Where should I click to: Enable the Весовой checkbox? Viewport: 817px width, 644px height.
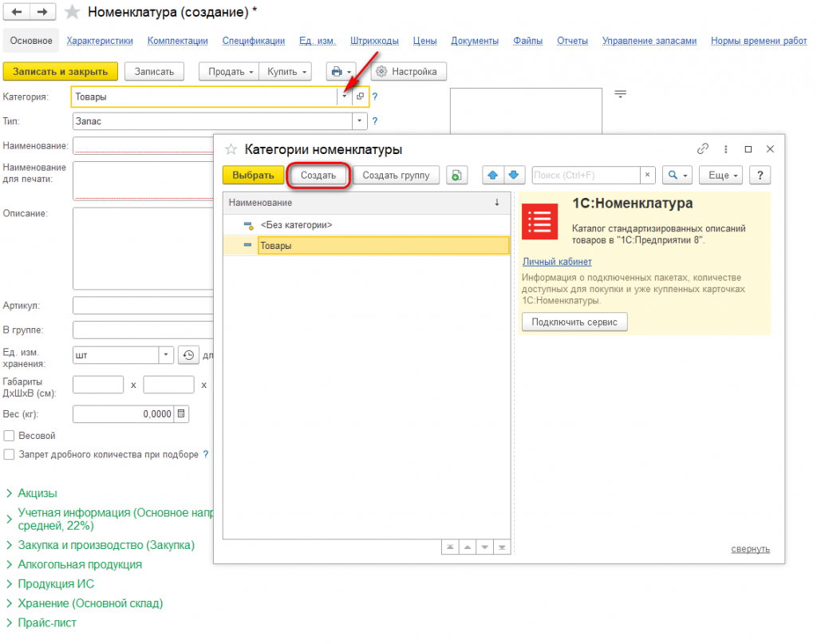(9, 436)
